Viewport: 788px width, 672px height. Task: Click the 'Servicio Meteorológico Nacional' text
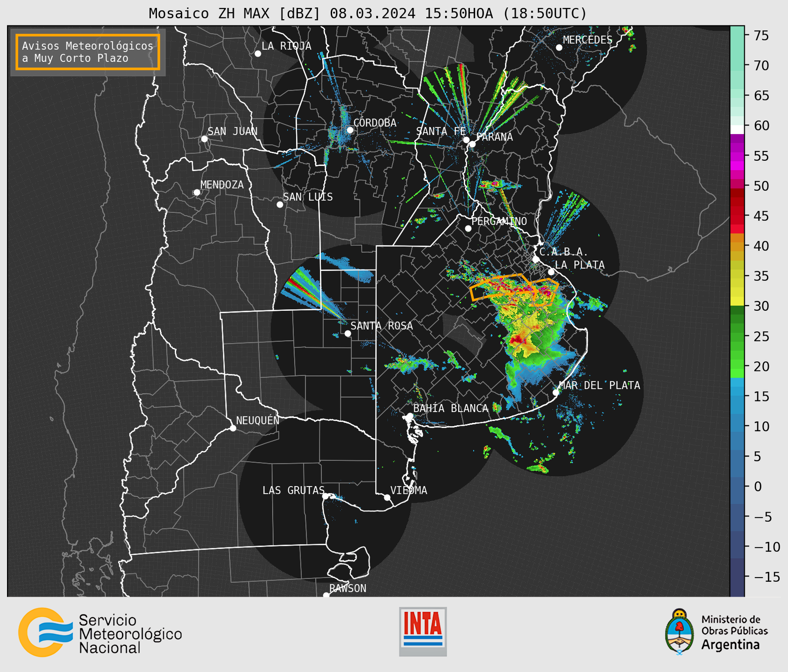[130, 634]
